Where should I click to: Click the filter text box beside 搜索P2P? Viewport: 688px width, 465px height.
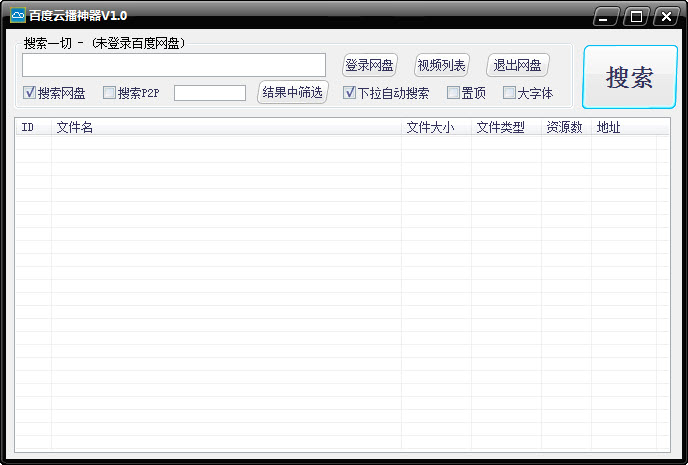[x=210, y=93]
